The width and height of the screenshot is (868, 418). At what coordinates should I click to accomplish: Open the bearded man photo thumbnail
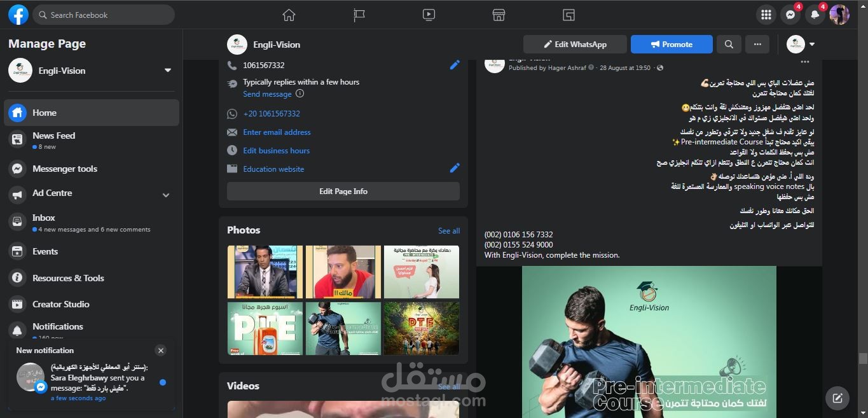coord(343,272)
